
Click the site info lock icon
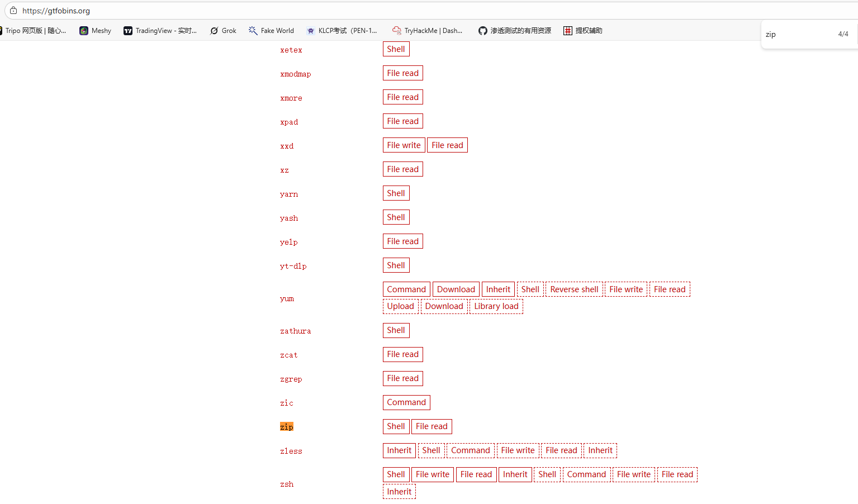click(13, 11)
